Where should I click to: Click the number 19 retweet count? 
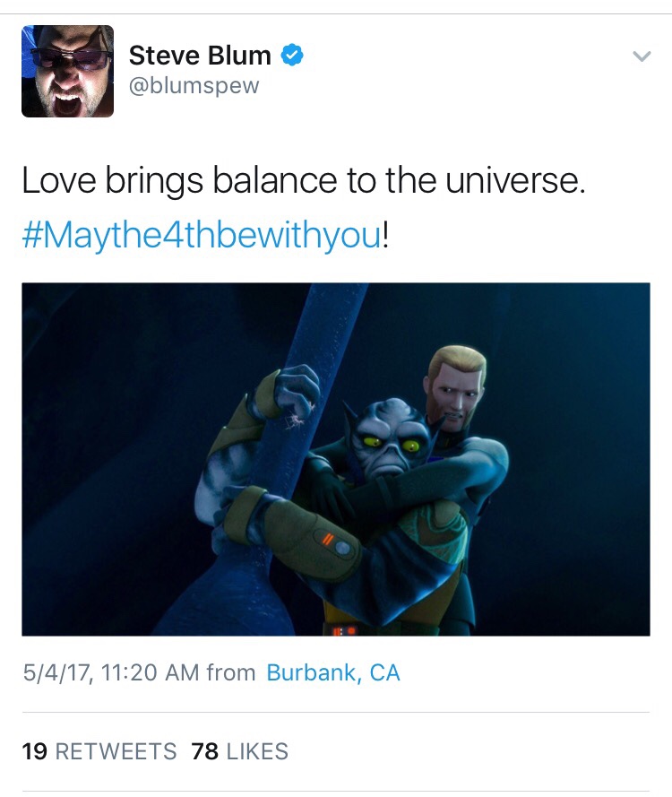[35, 751]
